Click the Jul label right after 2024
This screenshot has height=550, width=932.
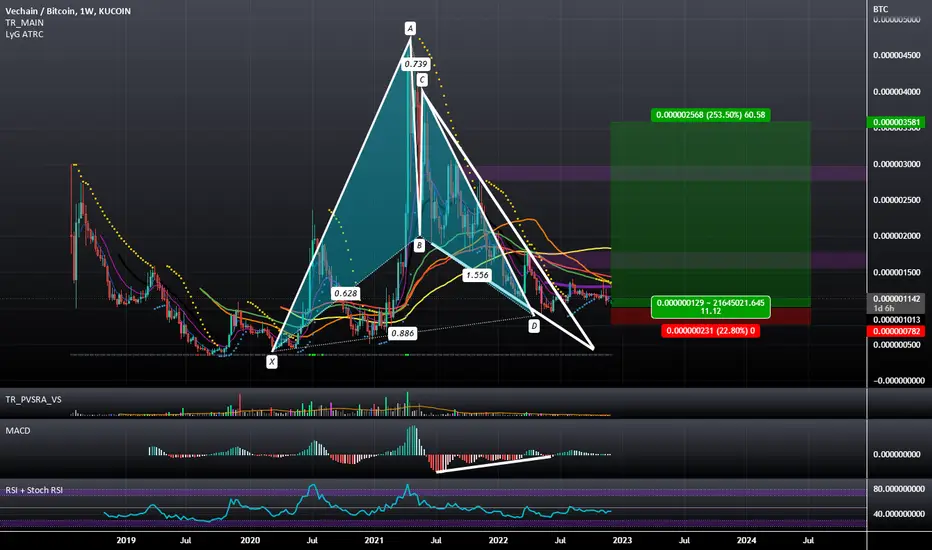(x=808, y=540)
